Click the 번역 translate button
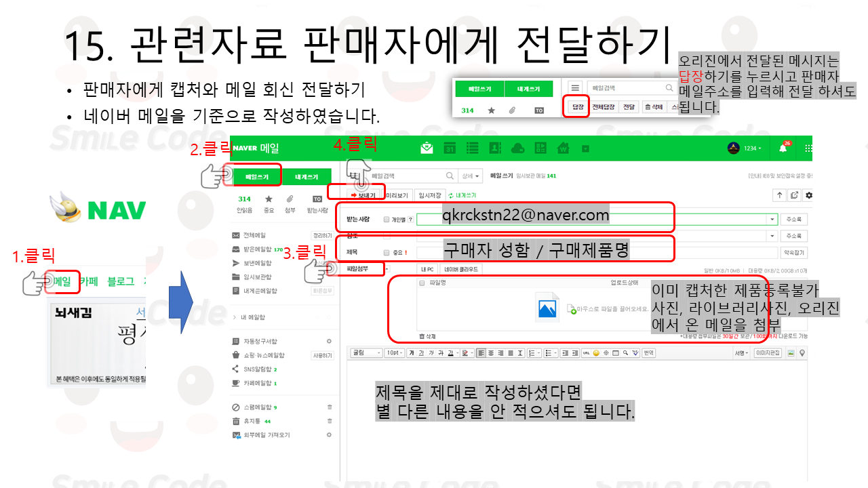Image resolution: width=868 pixels, height=488 pixels. [x=648, y=352]
